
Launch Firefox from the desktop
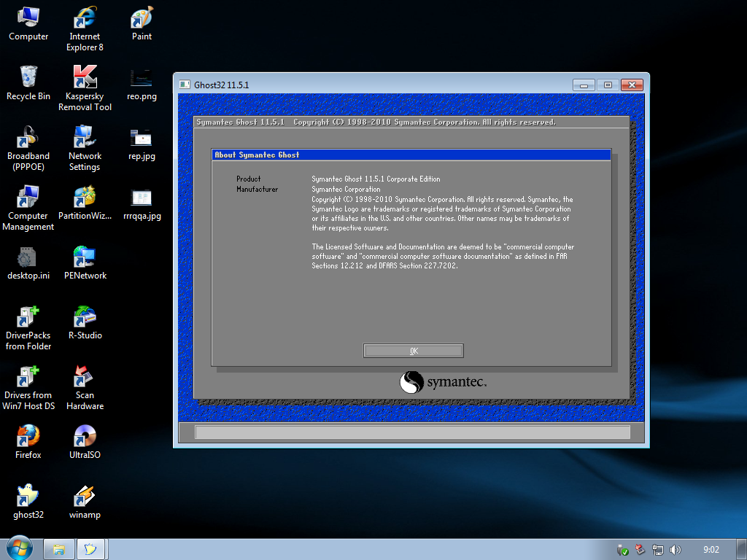click(x=28, y=443)
